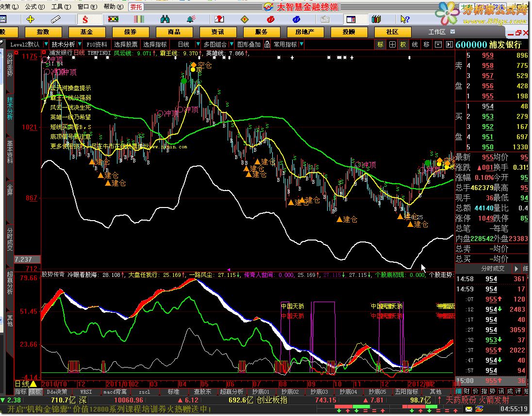Open the binoculars search icon
The image size is (532, 416).
click(165, 19)
